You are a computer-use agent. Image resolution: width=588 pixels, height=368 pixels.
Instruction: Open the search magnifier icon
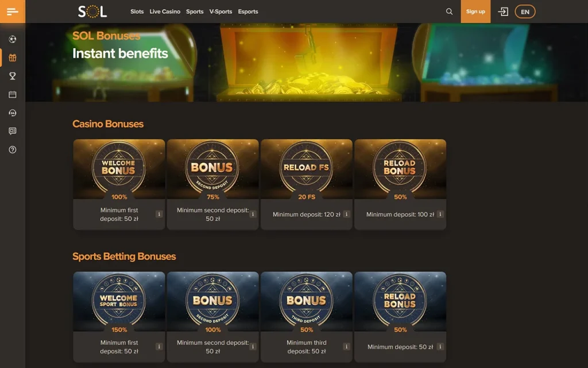pos(449,11)
